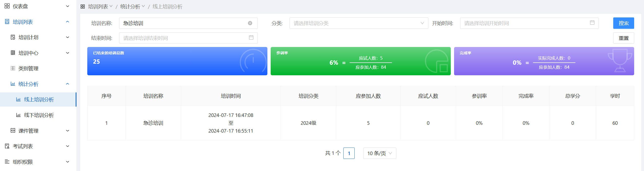Click the dashboard icon in sidebar
This screenshot has height=171, width=644.
7,6
